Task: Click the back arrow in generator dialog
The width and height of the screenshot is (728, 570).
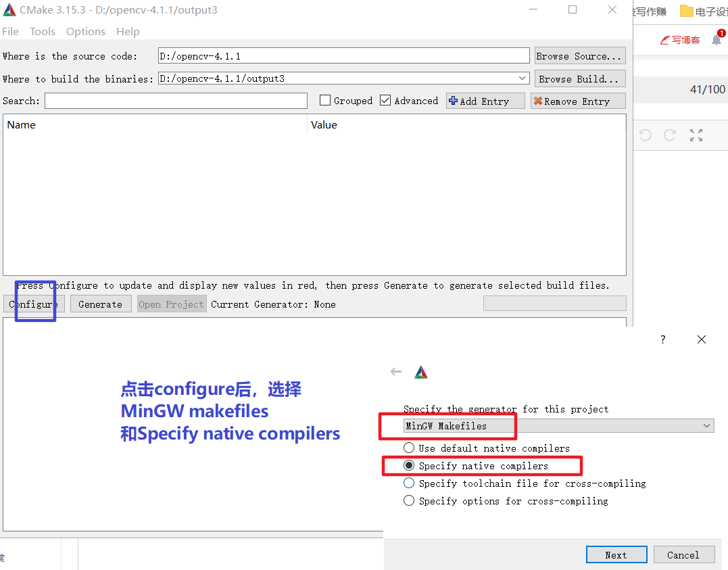Action: [395, 371]
